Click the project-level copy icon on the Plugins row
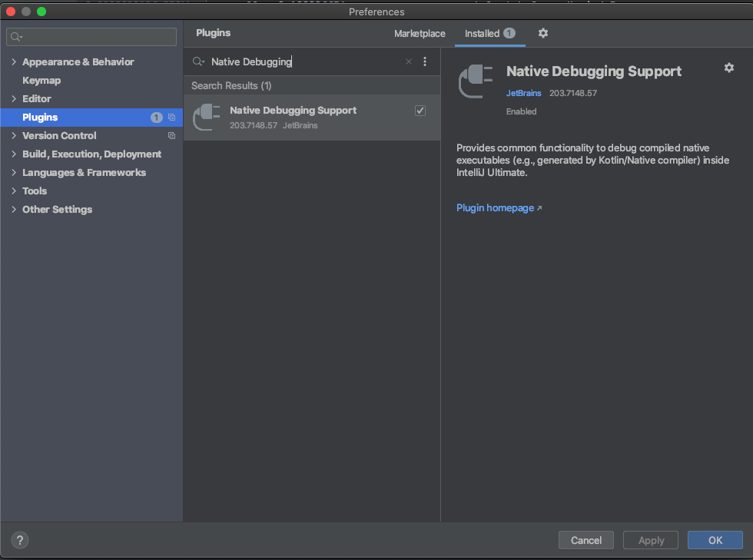The image size is (753, 560). coord(171,118)
